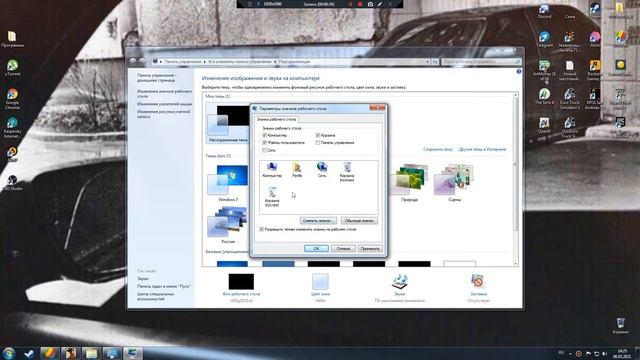Click the Сменить значок button

click(x=318, y=221)
